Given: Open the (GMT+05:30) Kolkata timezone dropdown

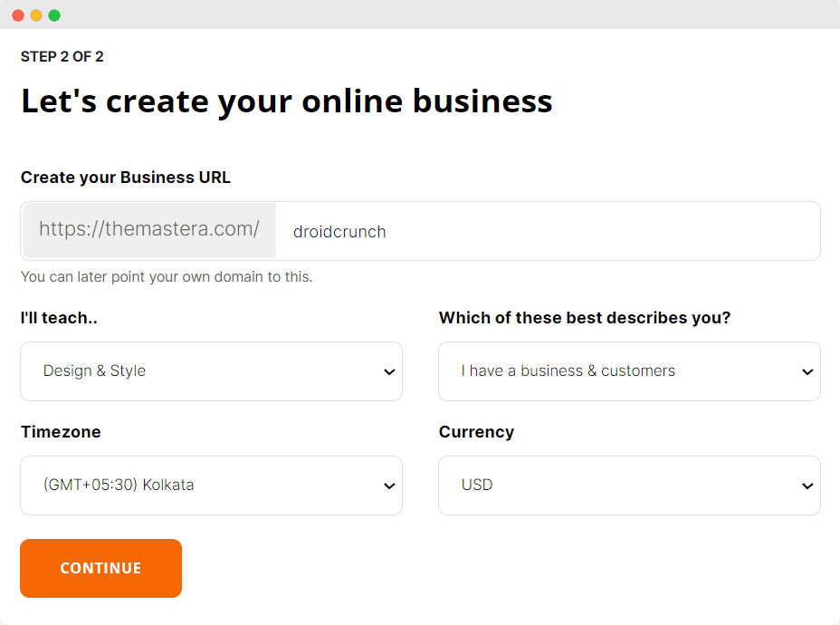Looking at the screenshot, I should click(x=211, y=486).
